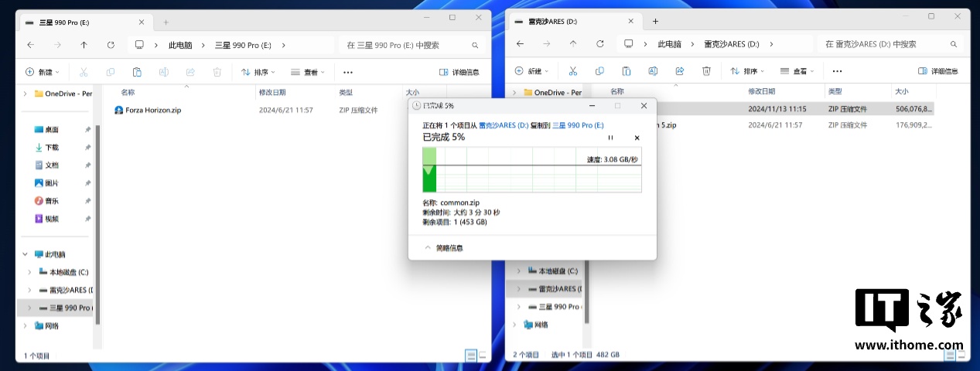Toggle 详细信息 details pane in E: window

click(459, 72)
